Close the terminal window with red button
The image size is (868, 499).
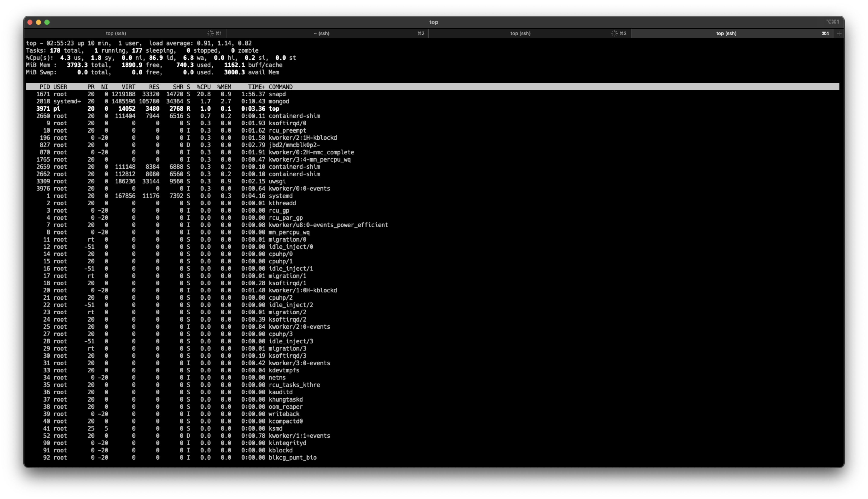[x=30, y=22]
